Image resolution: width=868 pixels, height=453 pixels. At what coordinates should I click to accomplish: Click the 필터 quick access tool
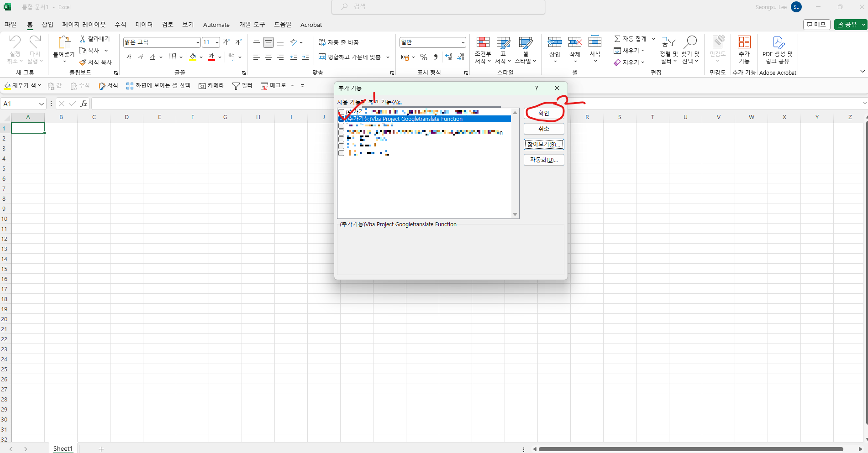coord(242,85)
